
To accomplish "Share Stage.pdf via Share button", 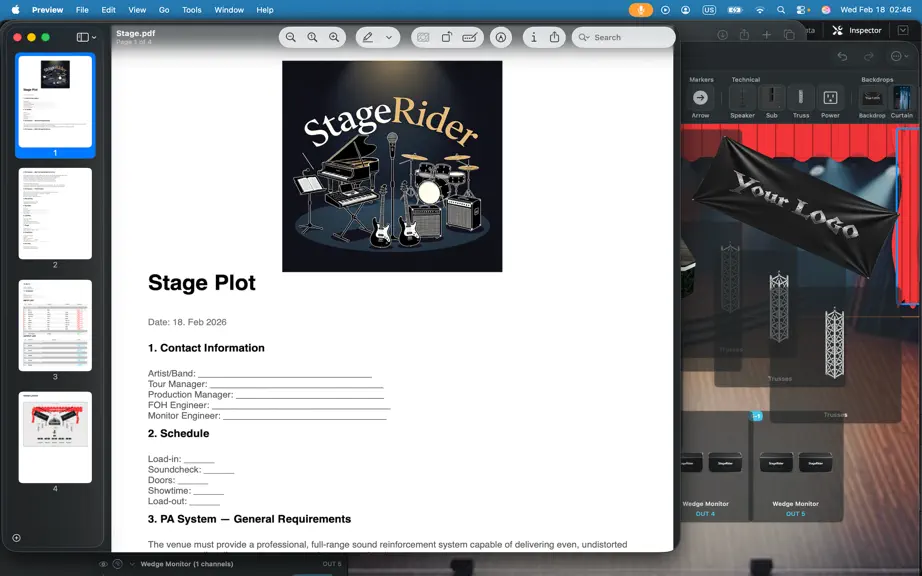I will tap(554, 37).
